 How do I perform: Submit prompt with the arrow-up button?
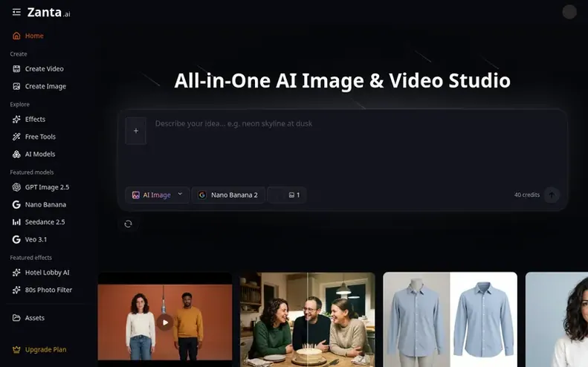[x=552, y=195]
